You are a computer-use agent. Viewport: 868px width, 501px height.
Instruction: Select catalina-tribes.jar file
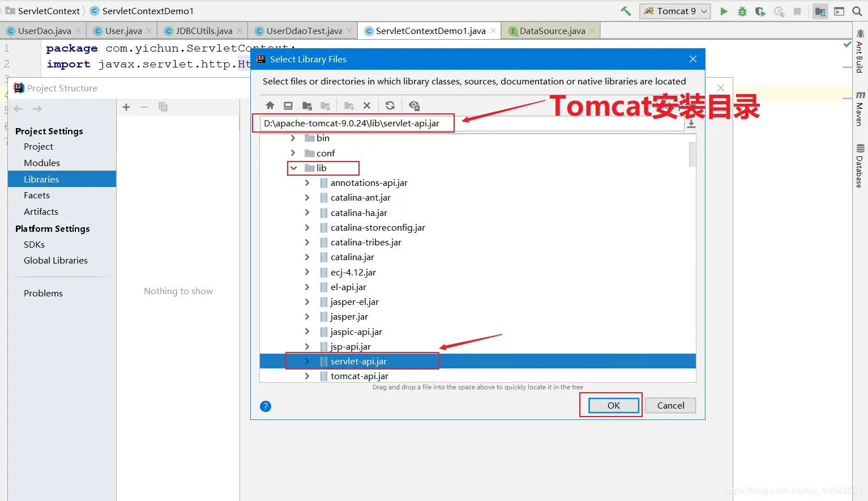(x=366, y=242)
